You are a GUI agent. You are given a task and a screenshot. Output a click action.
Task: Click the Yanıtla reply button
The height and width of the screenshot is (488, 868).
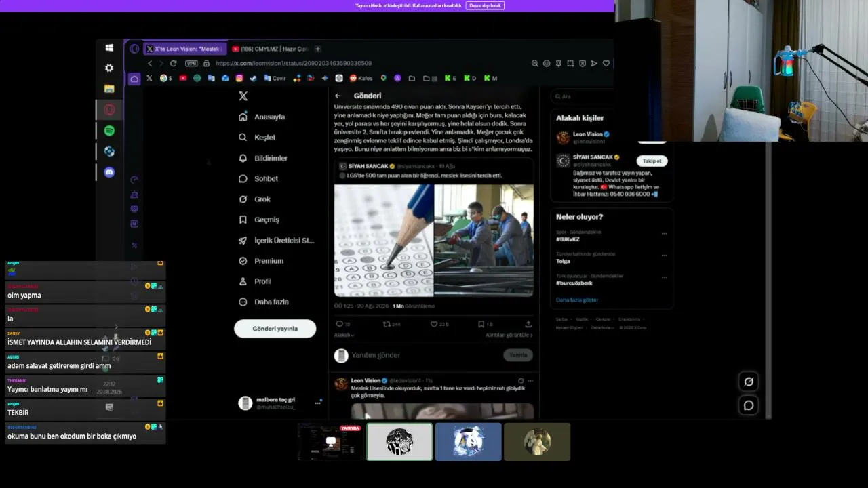point(518,355)
